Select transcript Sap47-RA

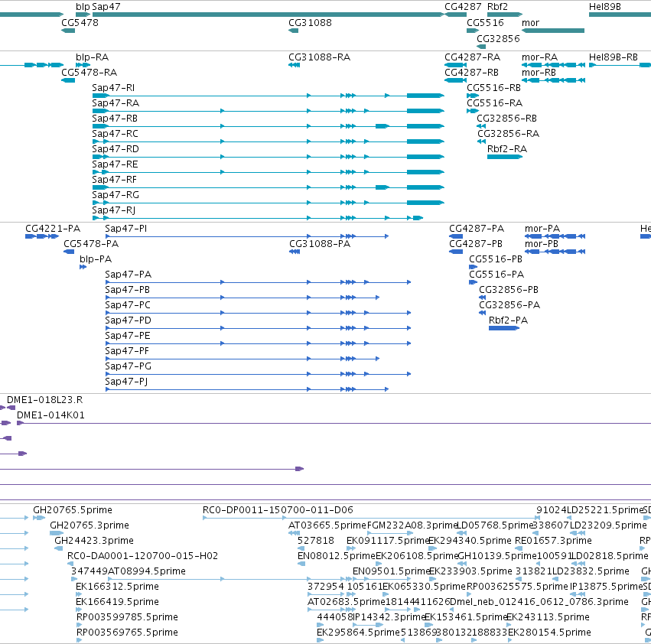coord(269,111)
